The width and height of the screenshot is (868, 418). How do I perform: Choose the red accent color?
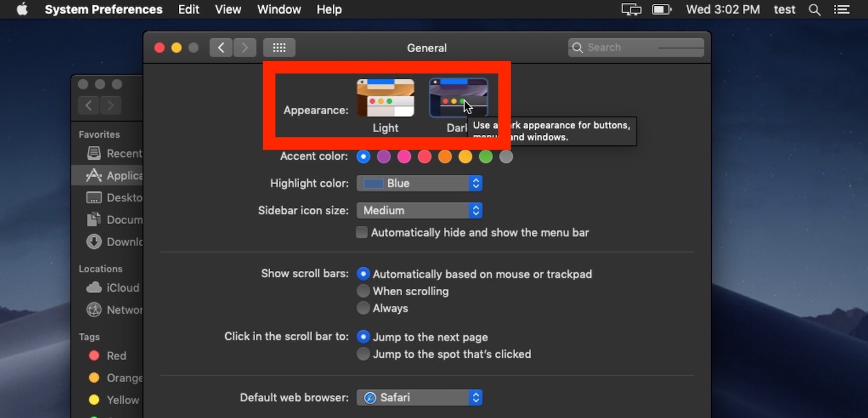click(425, 156)
